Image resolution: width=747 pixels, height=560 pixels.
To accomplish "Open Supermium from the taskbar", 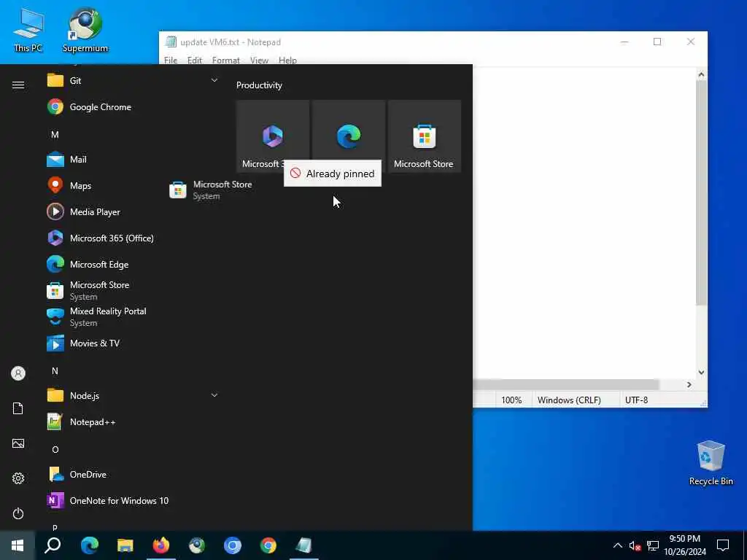I will 197,545.
